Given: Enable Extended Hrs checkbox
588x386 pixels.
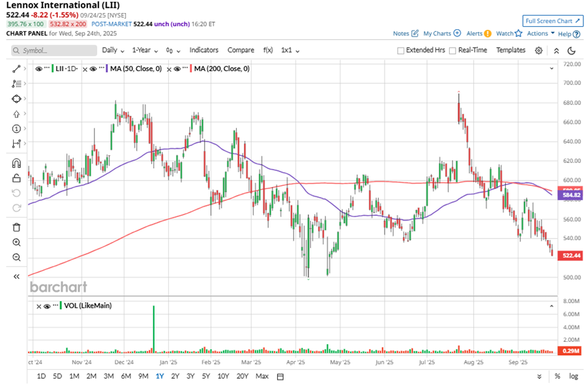Looking at the screenshot, I should (x=400, y=50).
